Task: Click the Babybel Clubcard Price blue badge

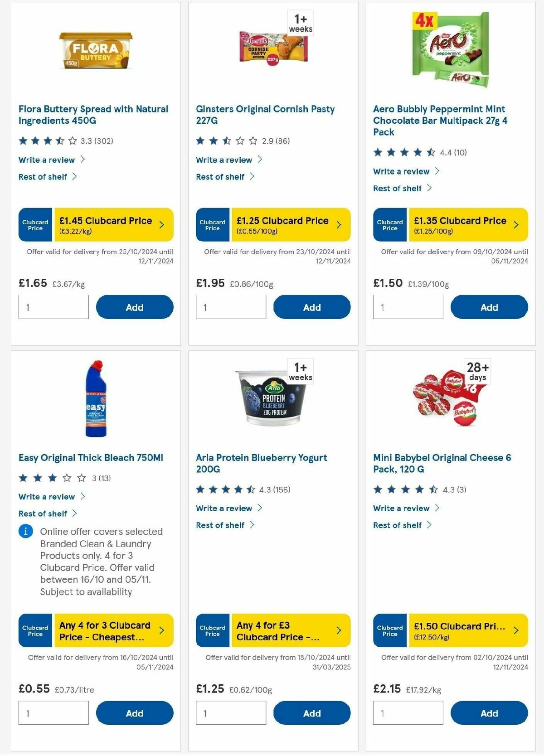Action: (x=389, y=630)
